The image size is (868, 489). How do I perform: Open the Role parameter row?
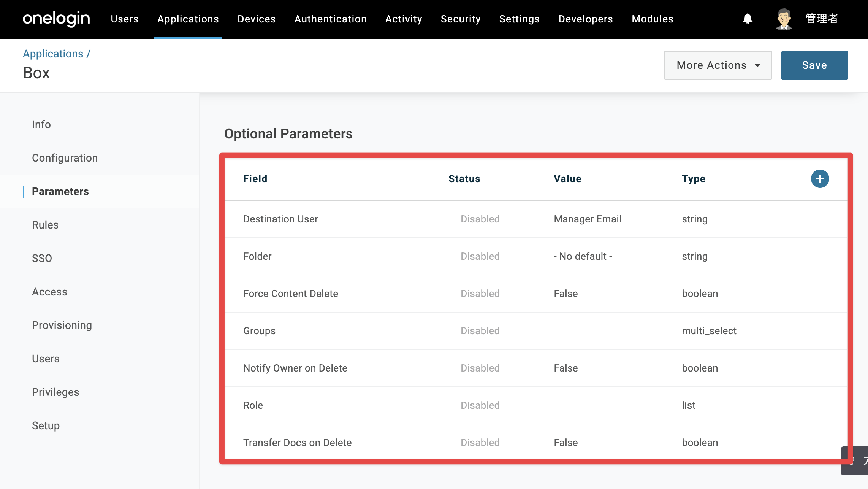pyautogui.click(x=536, y=405)
